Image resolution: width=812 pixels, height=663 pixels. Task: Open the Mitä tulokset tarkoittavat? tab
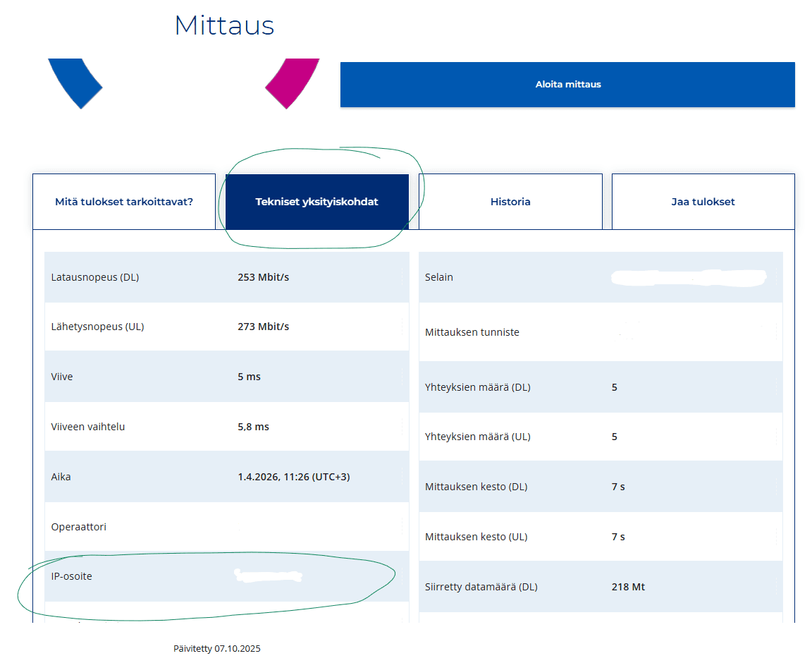pos(124,201)
